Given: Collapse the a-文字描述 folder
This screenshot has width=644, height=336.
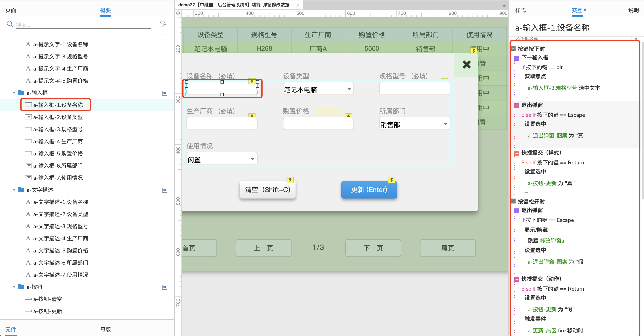Looking at the screenshot, I should [14, 190].
